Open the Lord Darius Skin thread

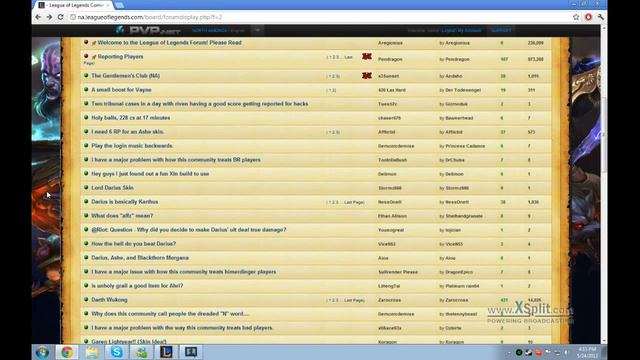pyautogui.click(x=112, y=188)
